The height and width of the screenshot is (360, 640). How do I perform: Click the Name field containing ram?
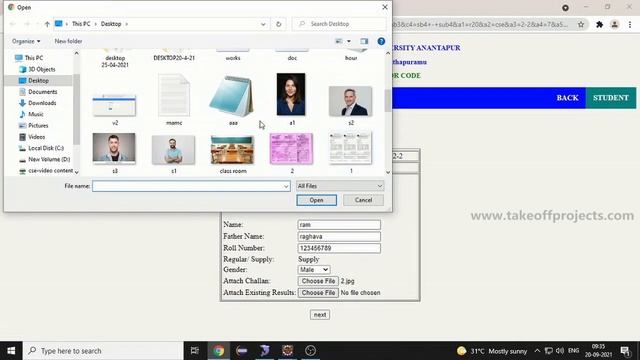tap(339, 225)
